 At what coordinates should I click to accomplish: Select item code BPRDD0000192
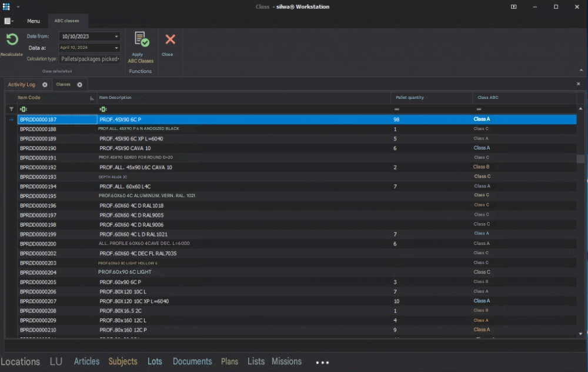pos(38,167)
